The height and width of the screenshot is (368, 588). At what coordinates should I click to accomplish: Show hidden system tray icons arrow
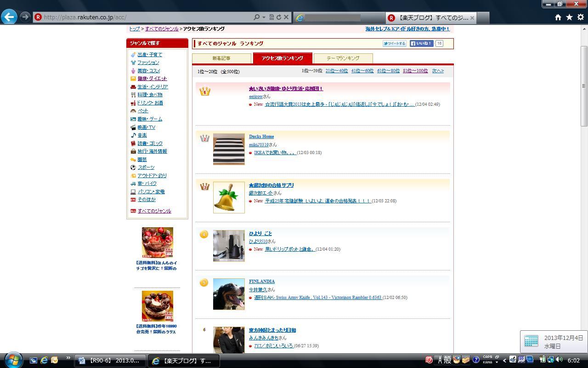point(504,361)
